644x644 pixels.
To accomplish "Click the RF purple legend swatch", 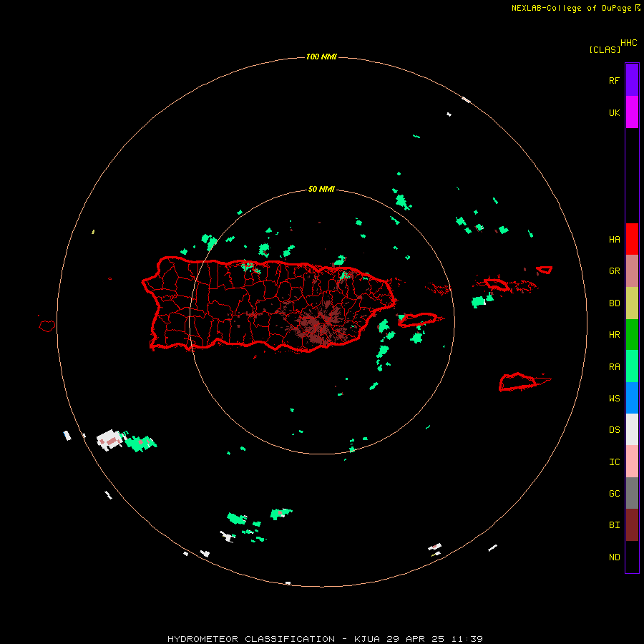I will click(x=632, y=79).
